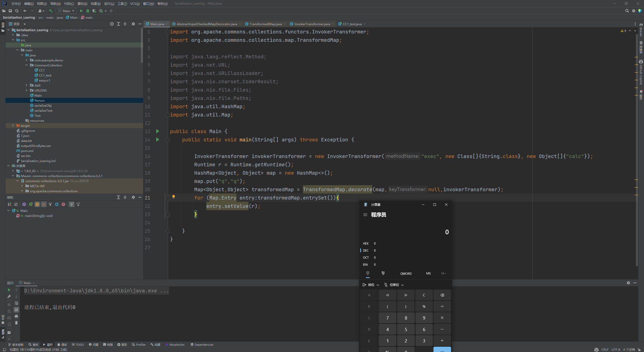Image resolution: width=644 pixels, height=352 pixels.
Task: Expand all nodes in project panel
Action: (x=118, y=24)
